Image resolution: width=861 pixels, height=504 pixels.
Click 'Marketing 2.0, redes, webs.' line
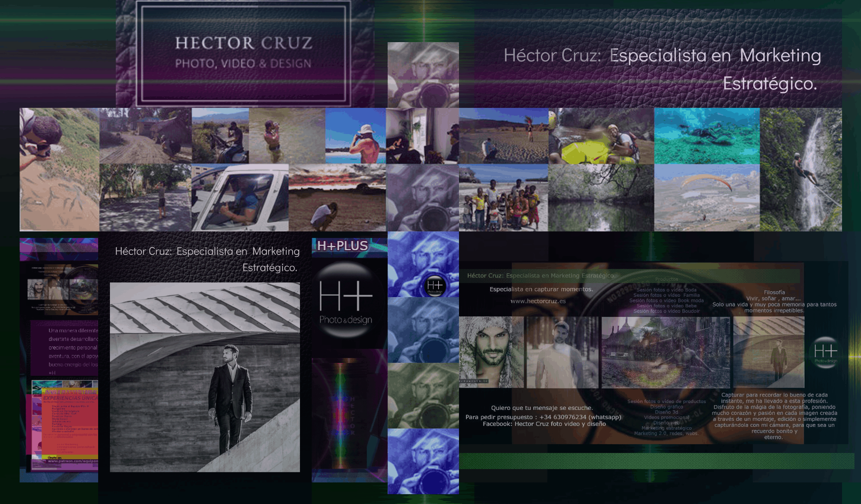[666, 433]
